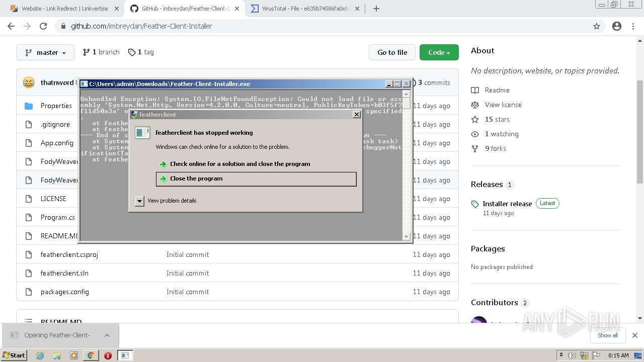The height and width of the screenshot is (362, 644).
Task: View the repository tags
Action: 141,52
